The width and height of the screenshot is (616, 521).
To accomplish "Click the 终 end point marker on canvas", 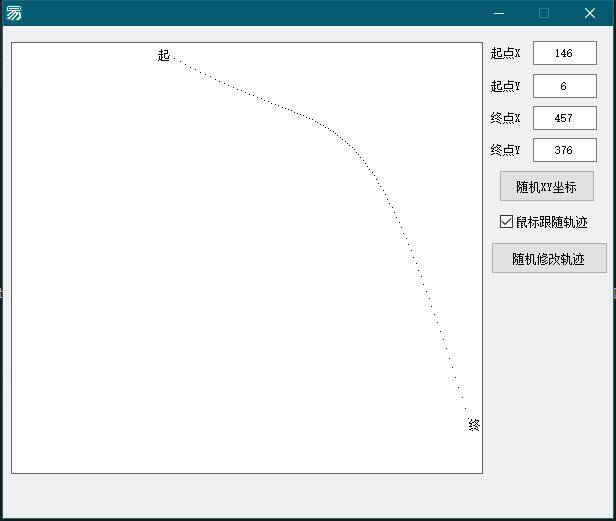I will (x=474, y=425).
